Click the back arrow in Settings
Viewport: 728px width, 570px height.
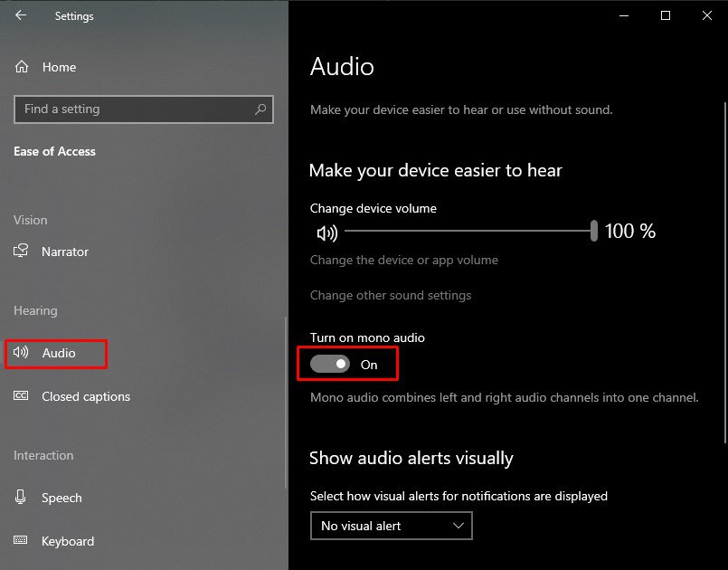[21, 15]
